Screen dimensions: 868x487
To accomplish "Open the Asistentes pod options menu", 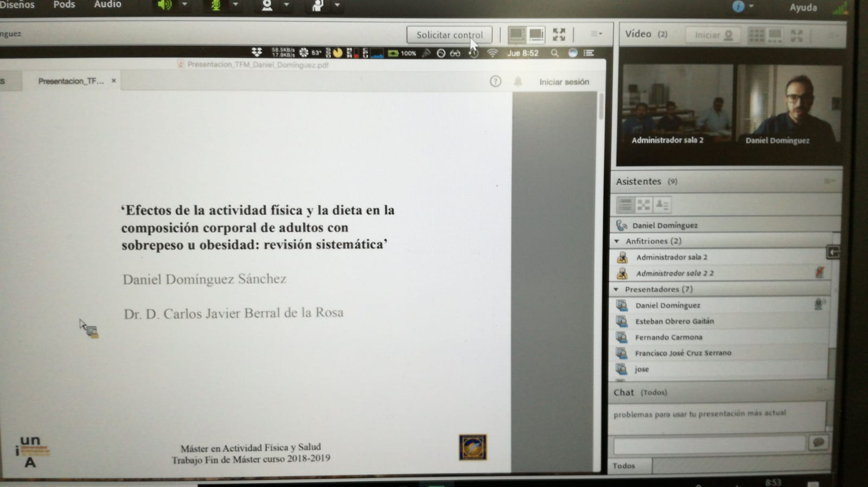I will (829, 181).
